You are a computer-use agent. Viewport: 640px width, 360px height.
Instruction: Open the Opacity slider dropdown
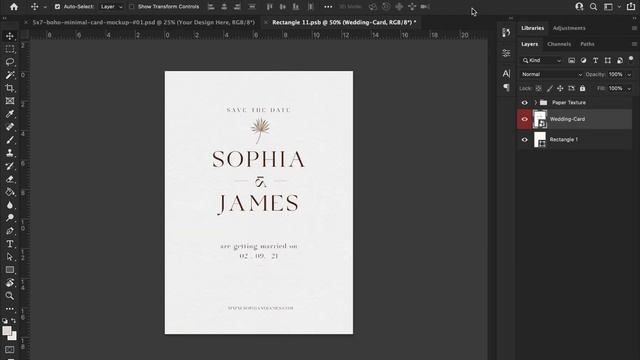pos(629,74)
